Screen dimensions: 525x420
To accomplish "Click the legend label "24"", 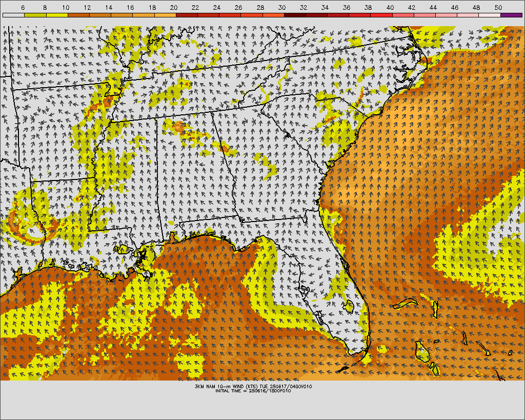I will (217, 7).
